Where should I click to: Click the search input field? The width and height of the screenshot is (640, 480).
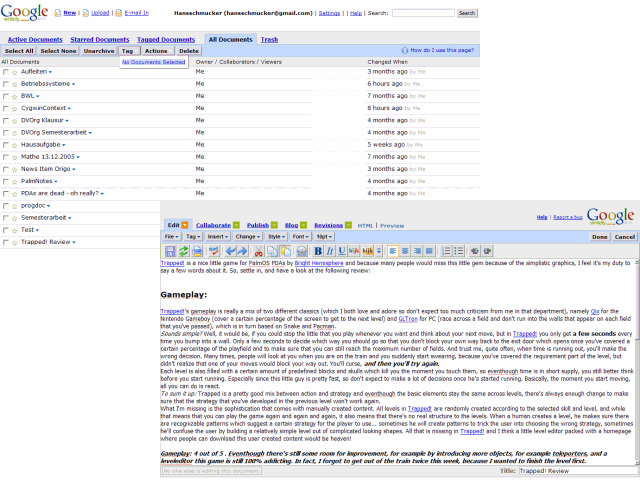[423, 13]
